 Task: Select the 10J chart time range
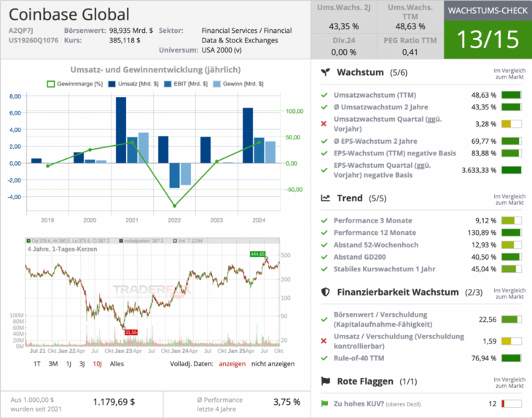97,363
